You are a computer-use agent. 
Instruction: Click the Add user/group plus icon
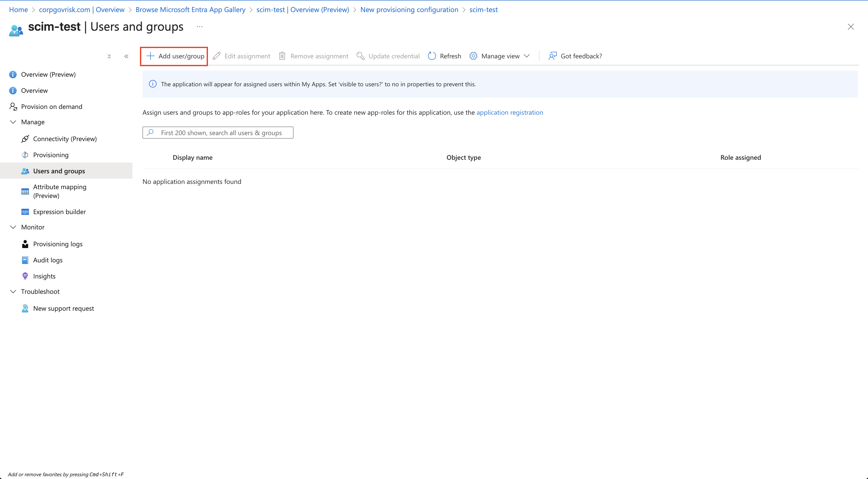point(150,56)
